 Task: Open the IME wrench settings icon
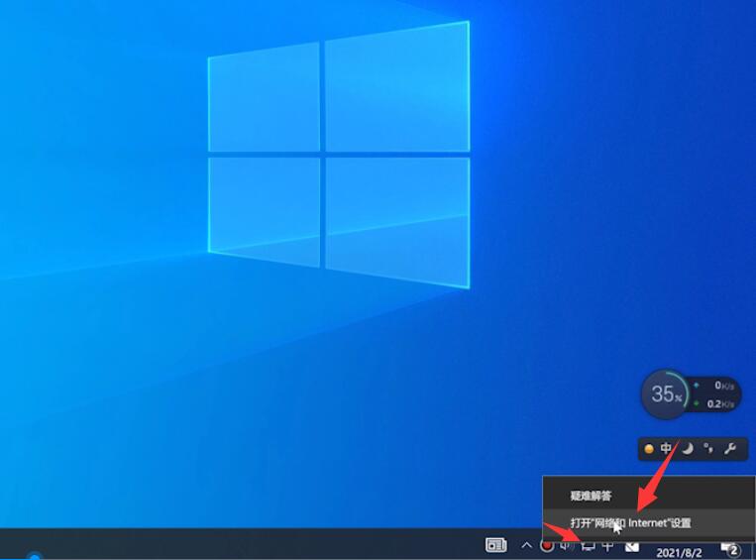730,449
